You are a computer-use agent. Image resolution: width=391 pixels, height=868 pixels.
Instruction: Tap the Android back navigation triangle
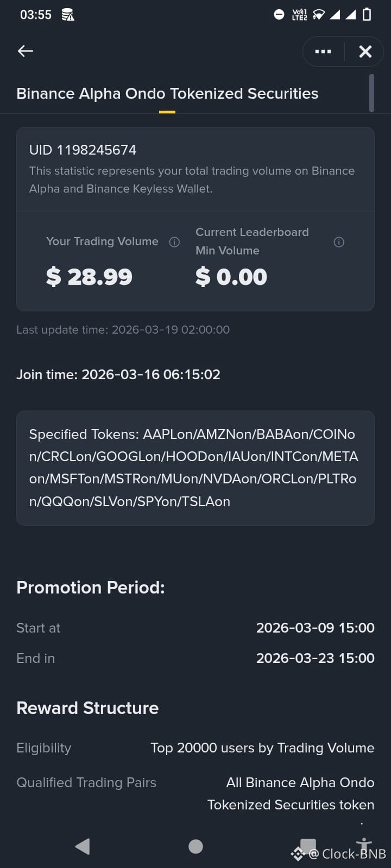pyautogui.click(x=83, y=846)
